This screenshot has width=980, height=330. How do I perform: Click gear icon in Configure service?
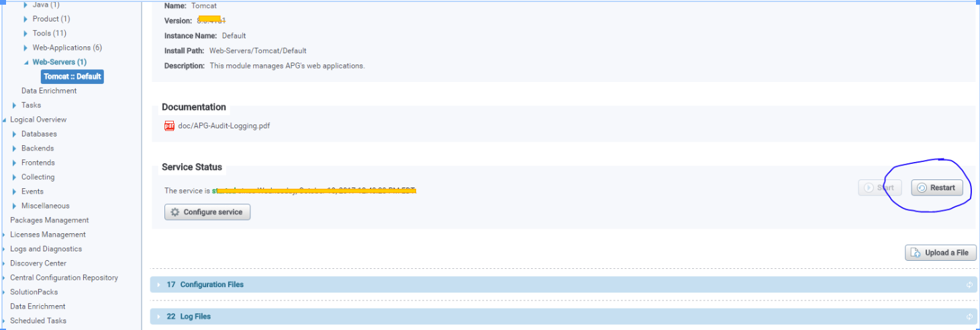[175, 212]
